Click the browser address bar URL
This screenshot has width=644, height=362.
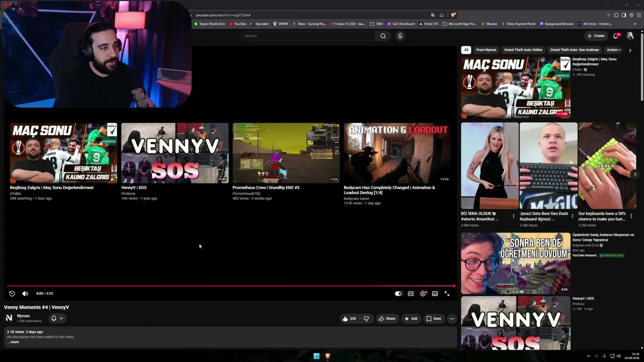point(223,15)
